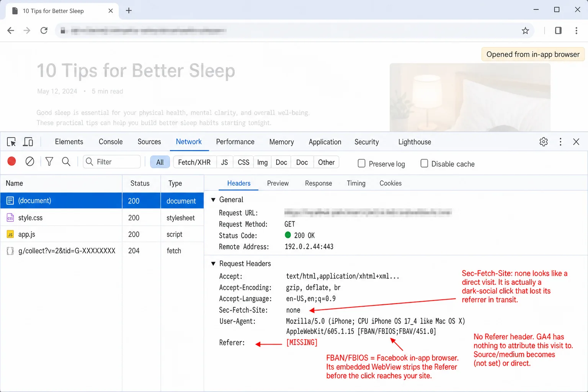588x392 pixels.
Task: Switch to the Console tab
Action: (x=111, y=142)
